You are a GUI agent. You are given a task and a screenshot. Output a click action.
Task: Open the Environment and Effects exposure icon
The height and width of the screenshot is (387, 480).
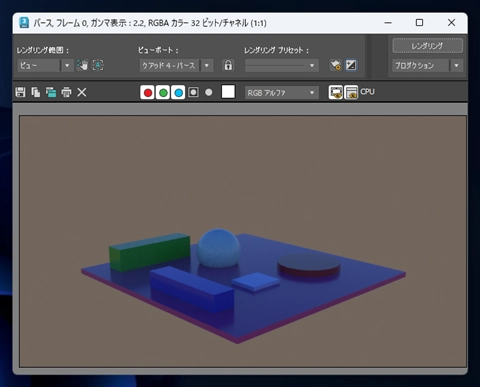pos(351,65)
